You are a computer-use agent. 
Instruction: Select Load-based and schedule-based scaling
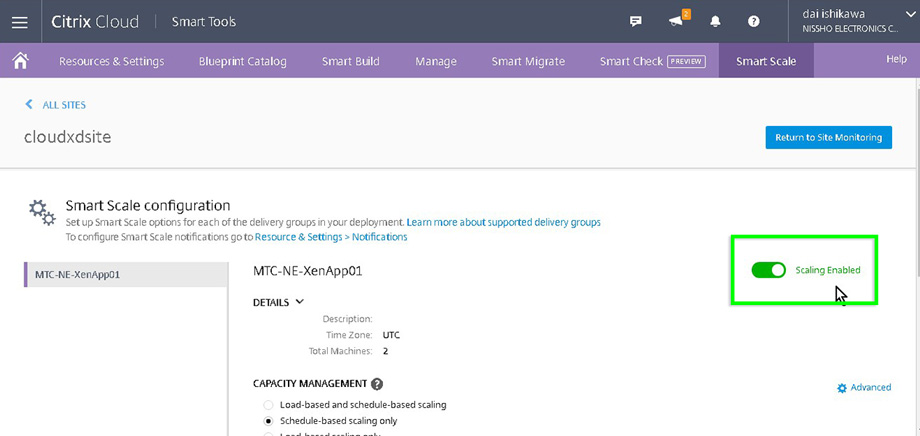pos(268,405)
